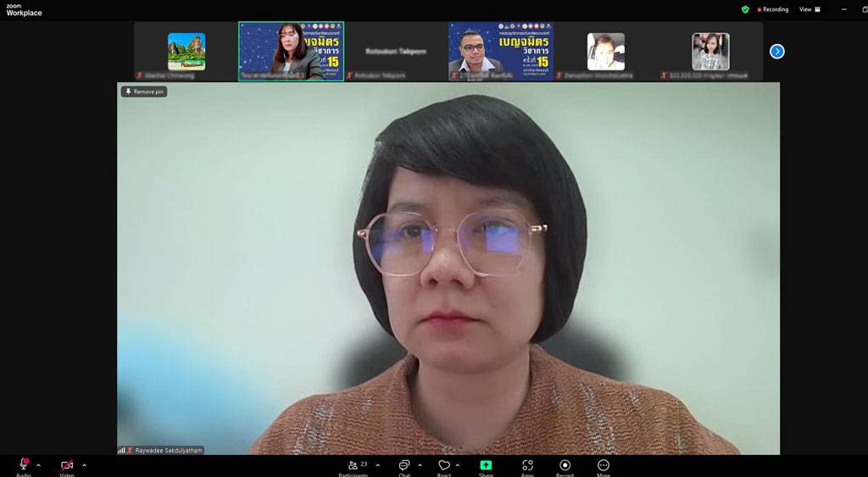This screenshot has width=868, height=477.
Task: Select the Rotsukon Tabporn participant tile
Action: coord(396,52)
